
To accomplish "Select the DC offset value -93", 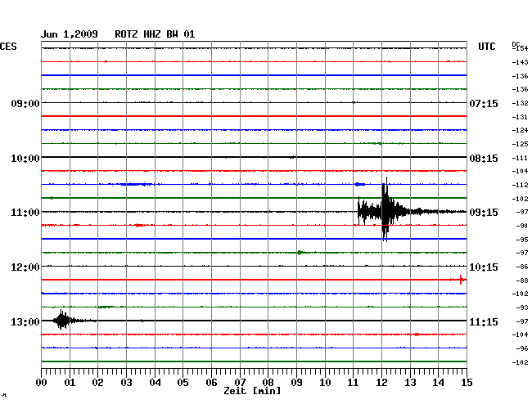I will pos(522,307).
